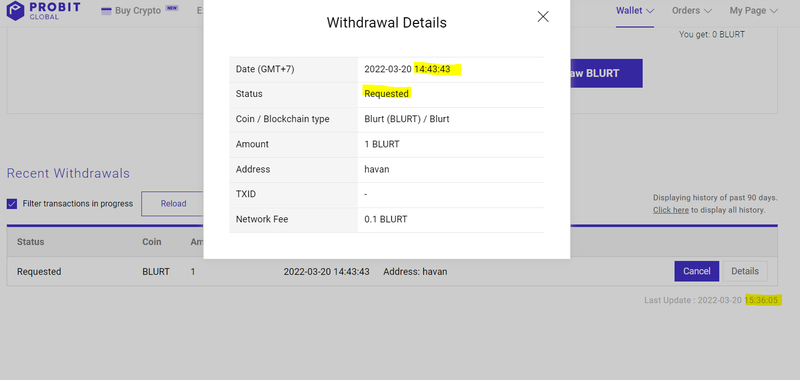Open the My Page dropdown
Viewport: 800px width, 380px height.
coord(754,11)
